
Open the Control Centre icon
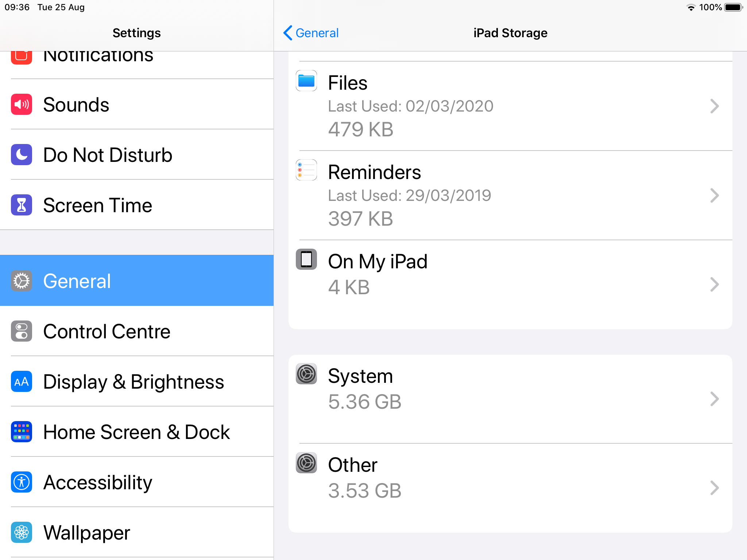[21, 331]
